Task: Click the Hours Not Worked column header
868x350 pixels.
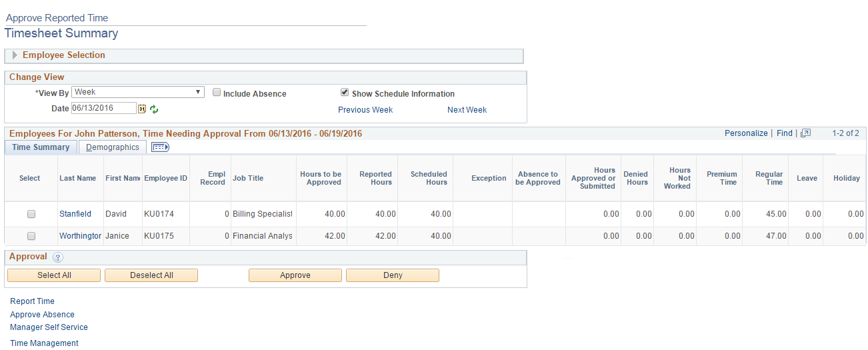Action: 677,178
